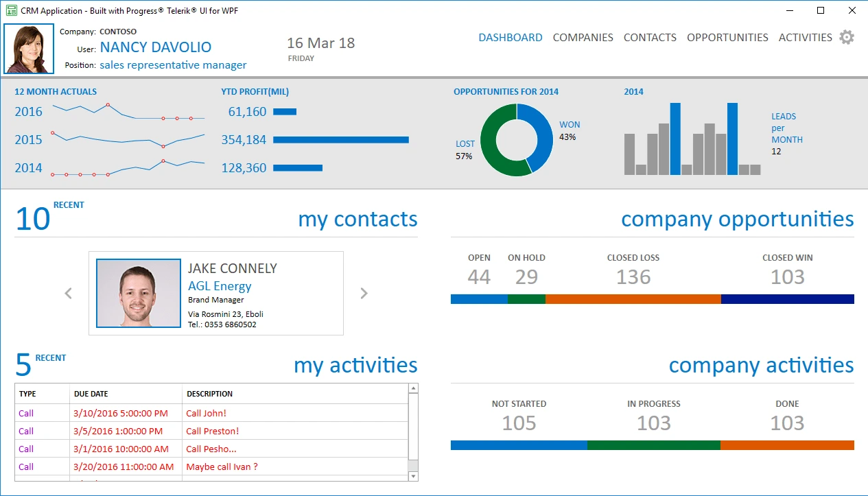This screenshot has height=496, width=868.
Task: Open the settings gear icon
Action: [847, 38]
